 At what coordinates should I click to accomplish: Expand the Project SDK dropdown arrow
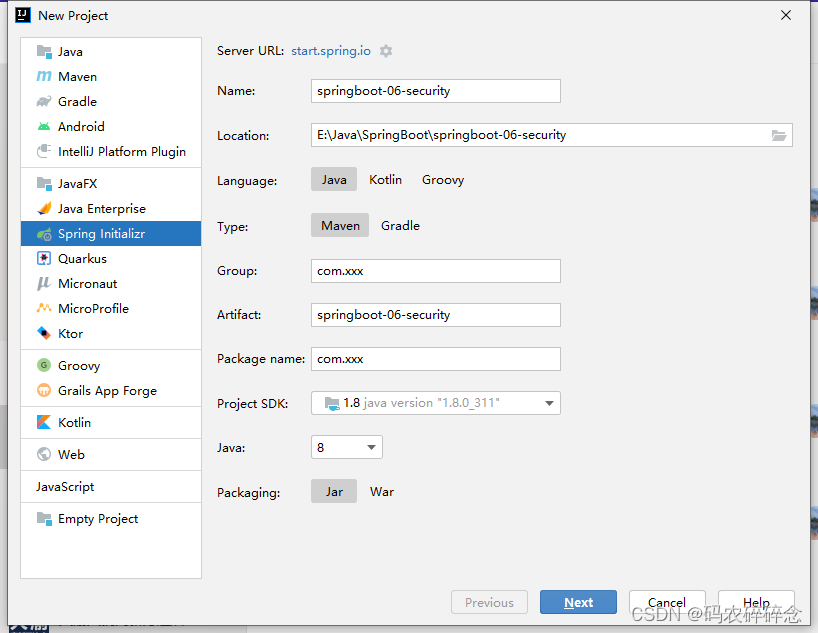click(x=549, y=403)
